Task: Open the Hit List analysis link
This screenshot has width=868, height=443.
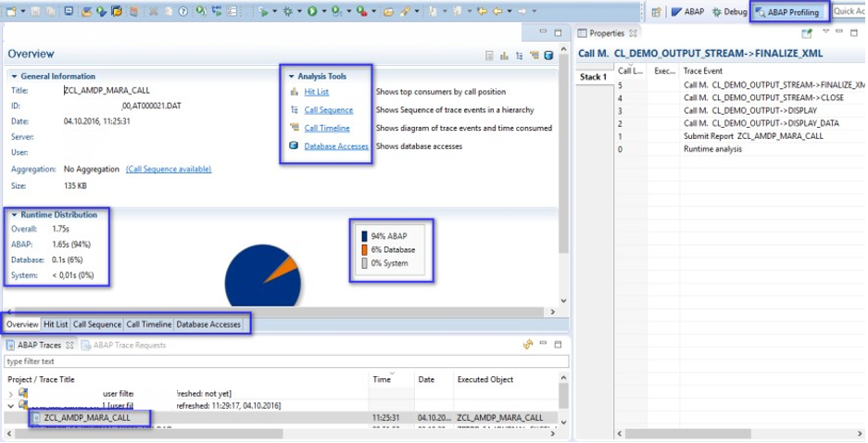Action: tap(316, 92)
